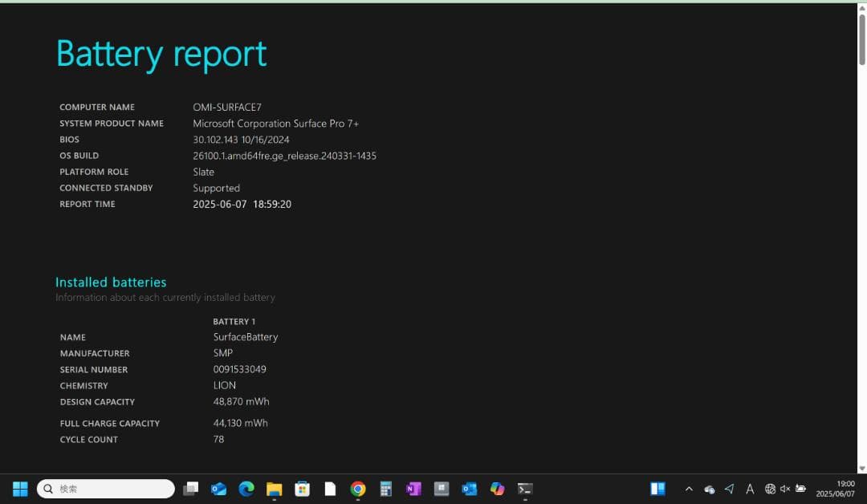Click the scrollbar up arrow
This screenshot has width=867, height=504.
(862, 8)
